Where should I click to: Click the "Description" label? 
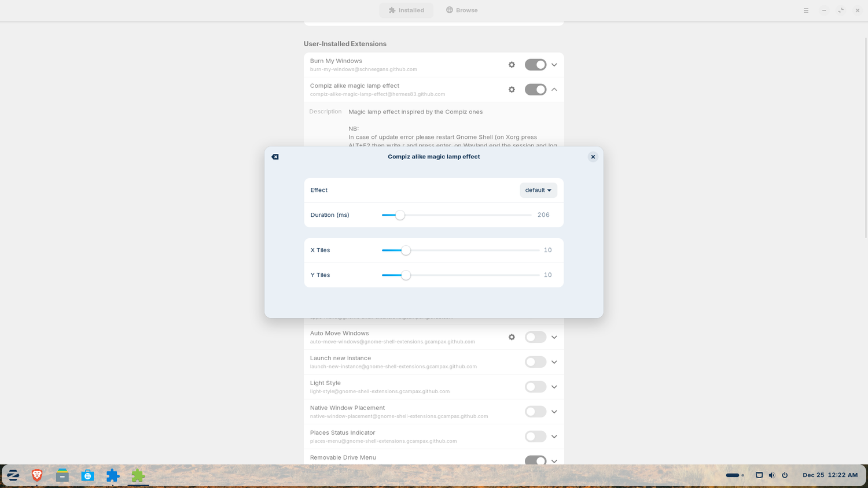pos(325,112)
